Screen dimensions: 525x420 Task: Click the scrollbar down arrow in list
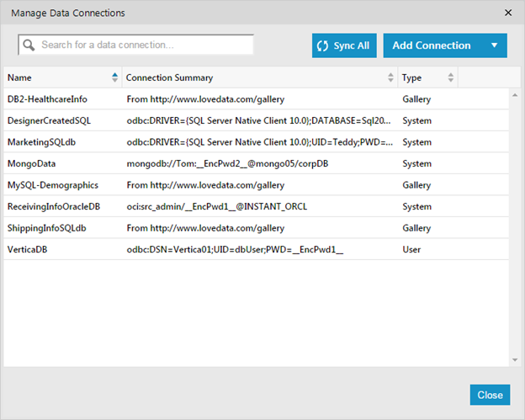515,359
